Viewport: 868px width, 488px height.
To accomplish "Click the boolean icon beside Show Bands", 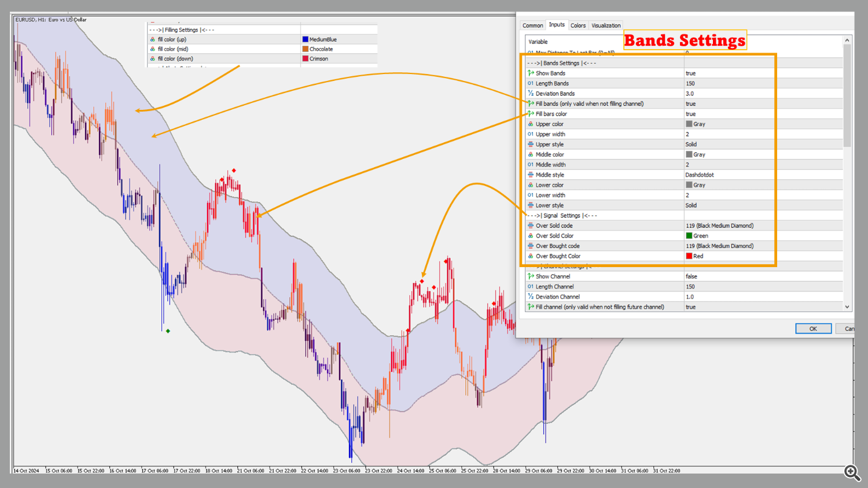I will click(531, 73).
